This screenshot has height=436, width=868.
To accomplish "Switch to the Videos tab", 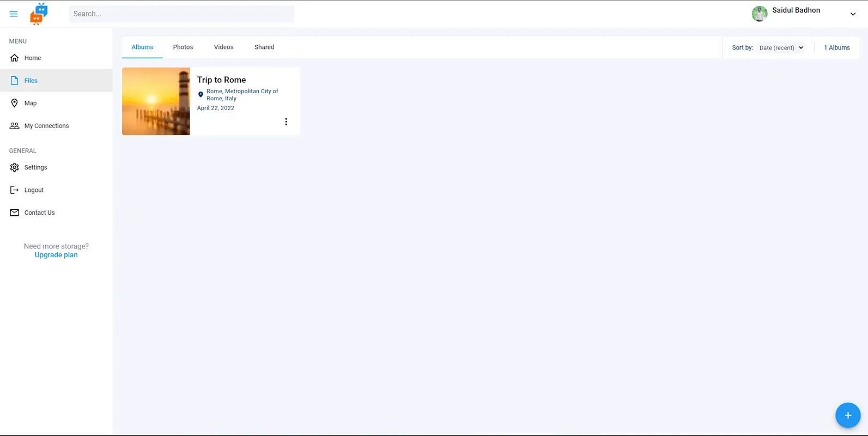I will (x=223, y=47).
